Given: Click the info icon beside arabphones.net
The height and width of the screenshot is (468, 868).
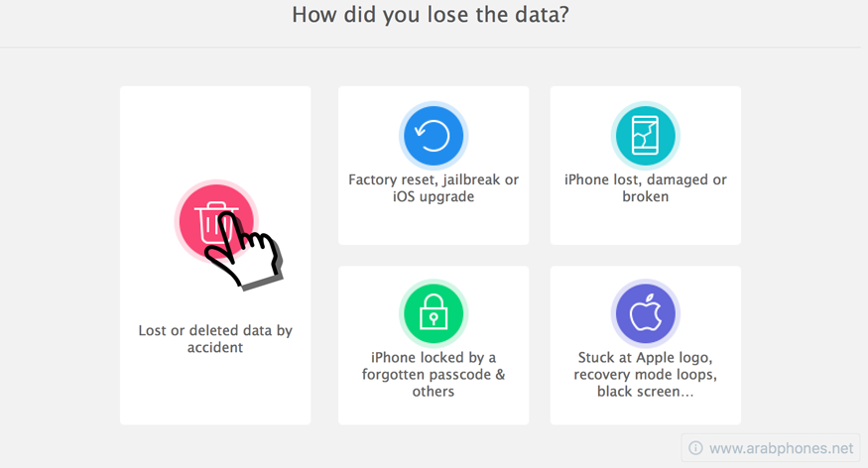Looking at the screenshot, I should (695, 448).
